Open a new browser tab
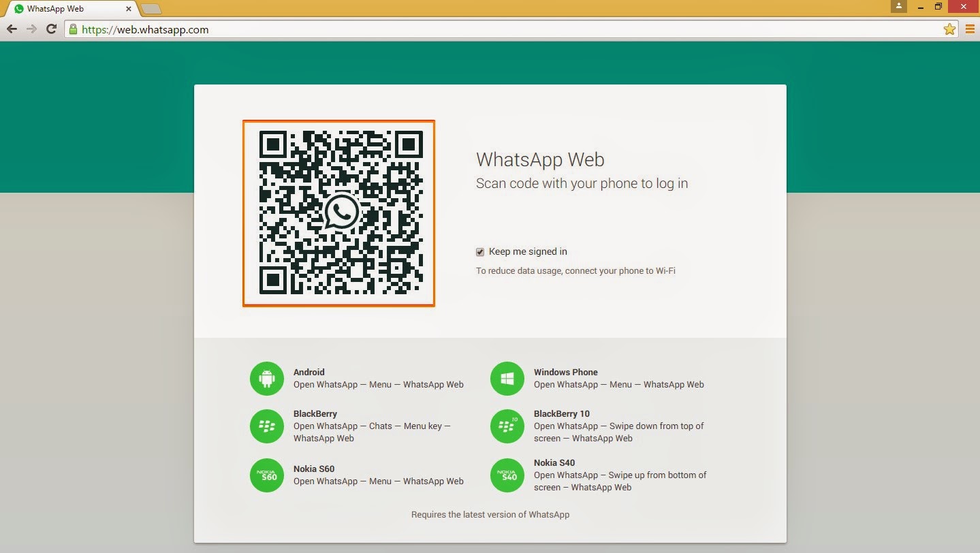 tap(151, 9)
